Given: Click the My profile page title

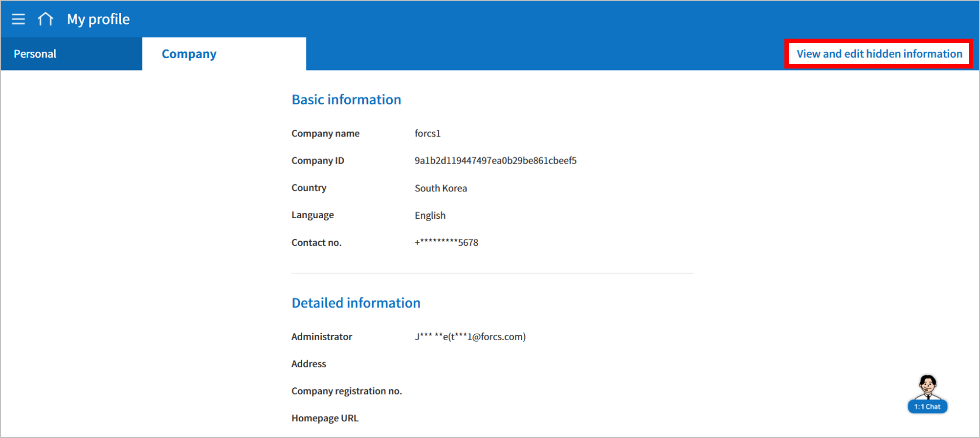Looking at the screenshot, I should tap(98, 19).
